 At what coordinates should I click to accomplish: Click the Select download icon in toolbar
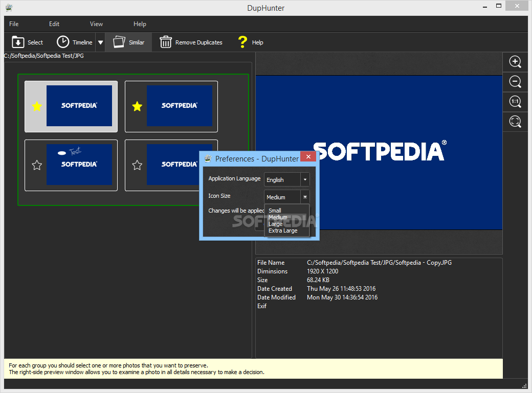(18, 42)
